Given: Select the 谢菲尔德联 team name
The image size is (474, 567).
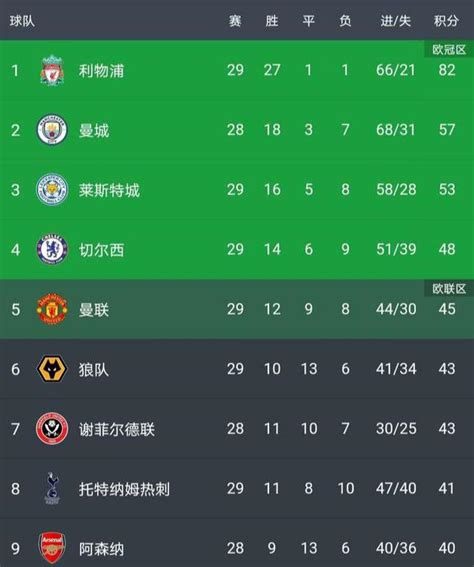Looking at the screenshot, I should click(x=116, y=429).
